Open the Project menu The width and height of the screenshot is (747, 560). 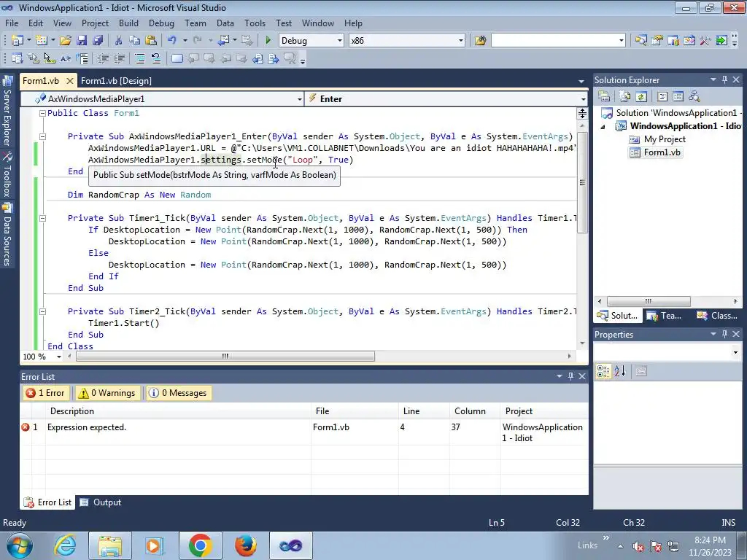95,23
